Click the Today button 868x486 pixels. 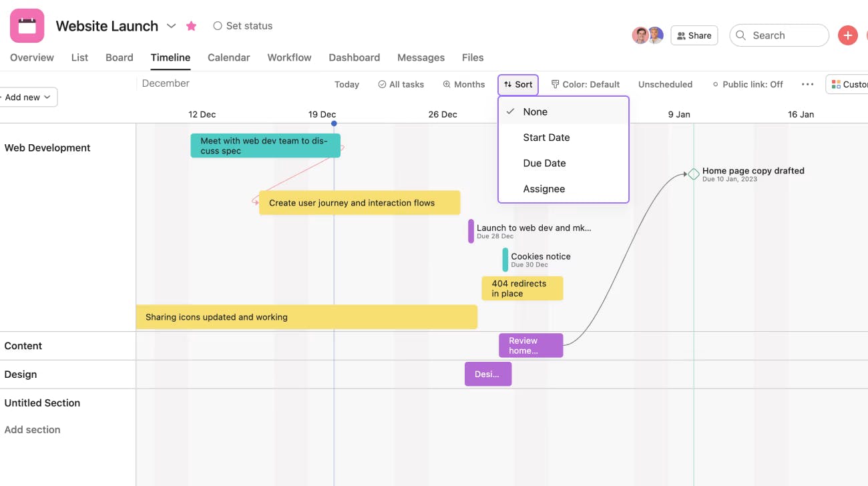347,84
